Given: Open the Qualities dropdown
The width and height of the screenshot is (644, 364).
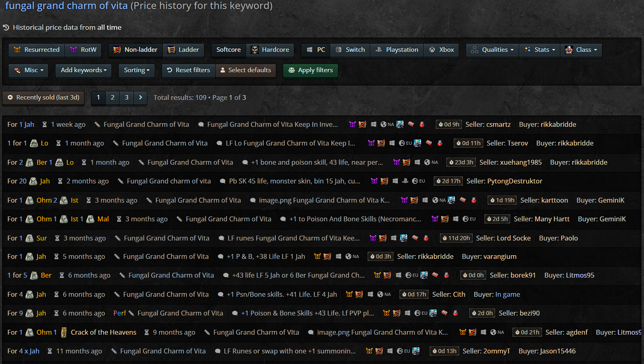Looking at the screenshot, I should (x=492, y=50).
